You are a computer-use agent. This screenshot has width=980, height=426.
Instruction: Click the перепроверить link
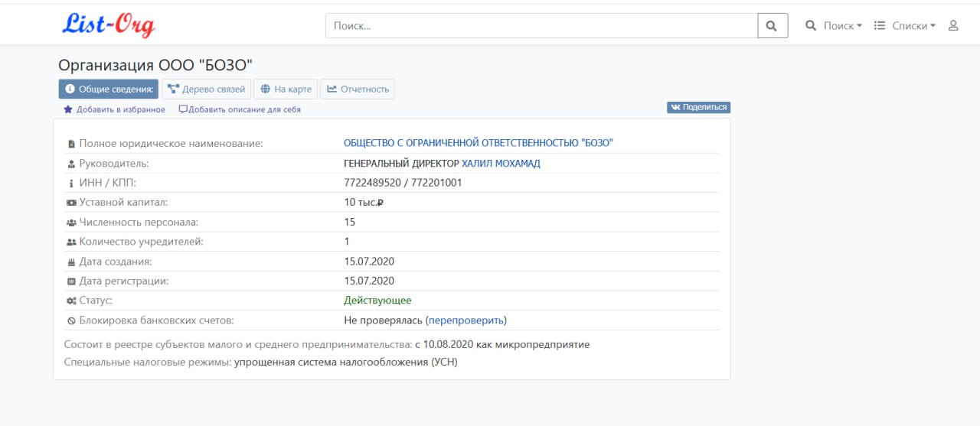click(x=466, y=320)
